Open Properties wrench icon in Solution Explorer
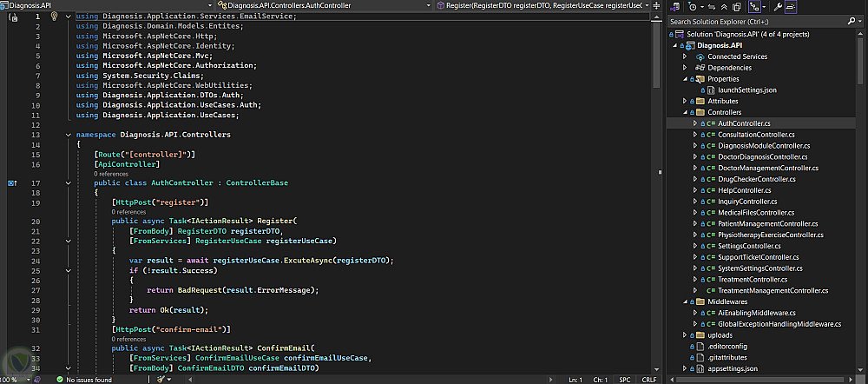868x384 pixels. point(777,7)
